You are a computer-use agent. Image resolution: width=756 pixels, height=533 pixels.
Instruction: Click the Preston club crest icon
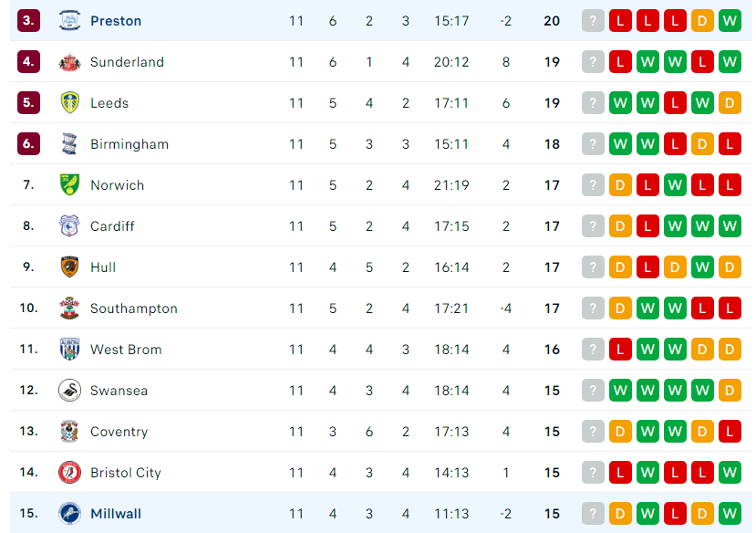coord(69,21)
